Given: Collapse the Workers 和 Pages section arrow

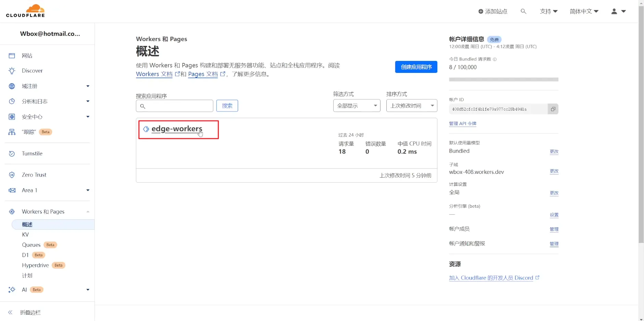Looking at the screenshot, I should 88,212.
